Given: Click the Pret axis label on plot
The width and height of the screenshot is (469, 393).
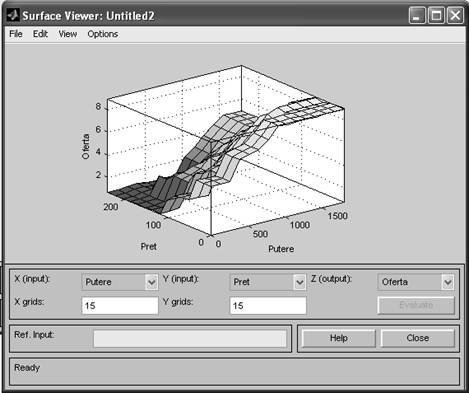Looking at the screenshot, I should tap(148, 247).
